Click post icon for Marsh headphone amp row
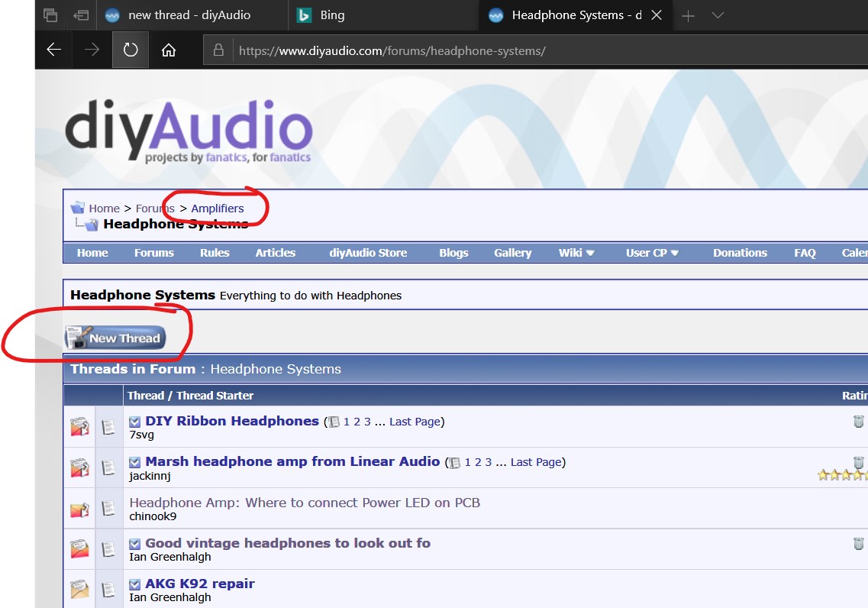868x608 pixels. (108, 468)
